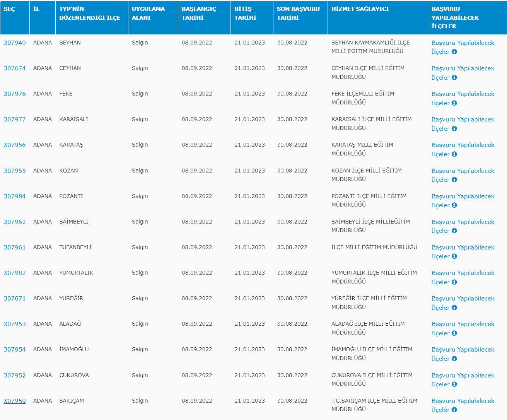Select record 307982 for YUMURTALIK
Viewport: 507px width, 420px height.
[x=15, y=273]
